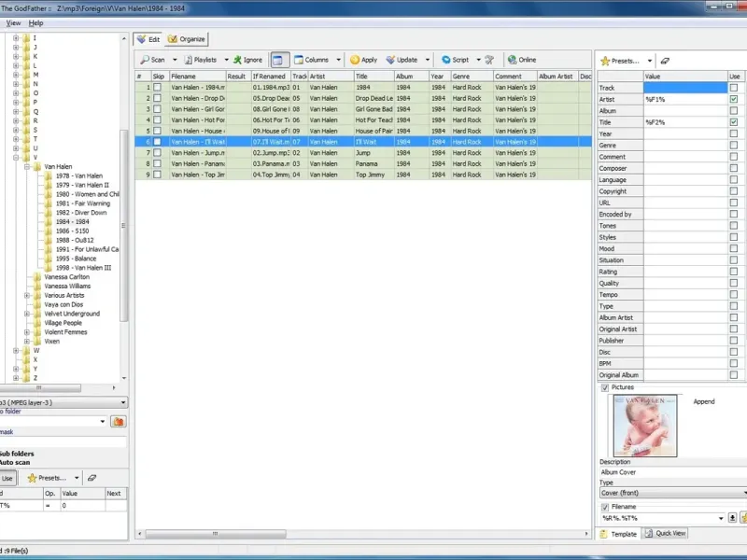Click the folder tree vertical scrollbar
747x560 pixels.
124,225
